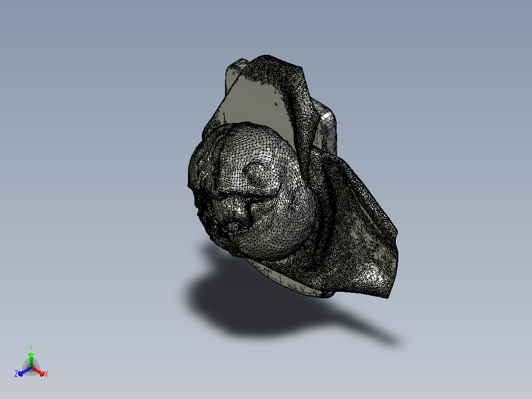Click the blue Z axis on the orientation triad
Screen dimensions: 532x399
(25, 371)
